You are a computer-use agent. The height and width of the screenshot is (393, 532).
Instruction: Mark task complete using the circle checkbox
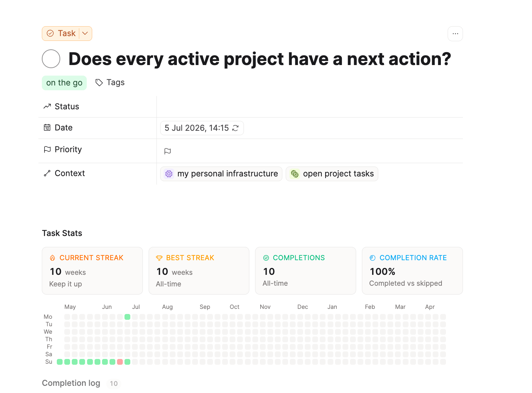[x=51, y=59]
